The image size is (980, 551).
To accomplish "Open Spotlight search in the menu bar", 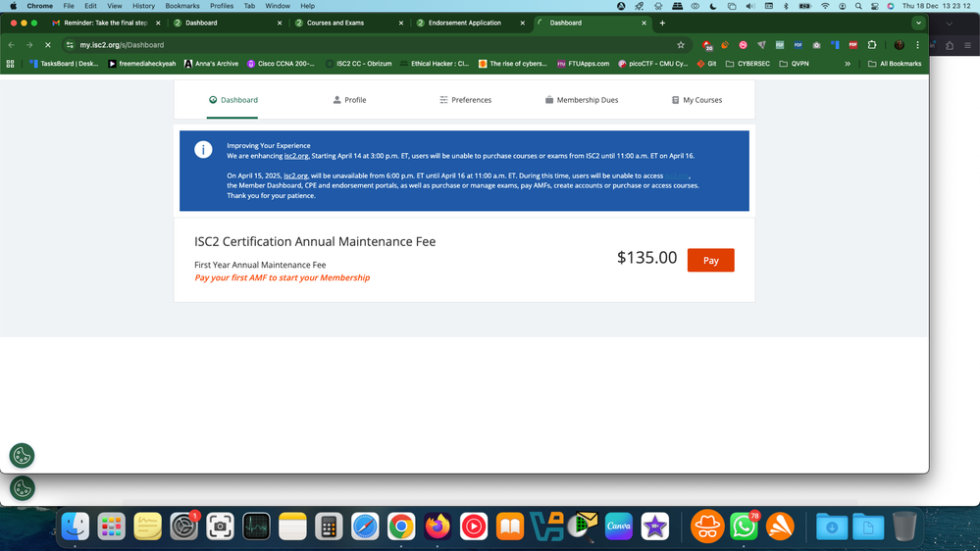I will pos(858,6).
